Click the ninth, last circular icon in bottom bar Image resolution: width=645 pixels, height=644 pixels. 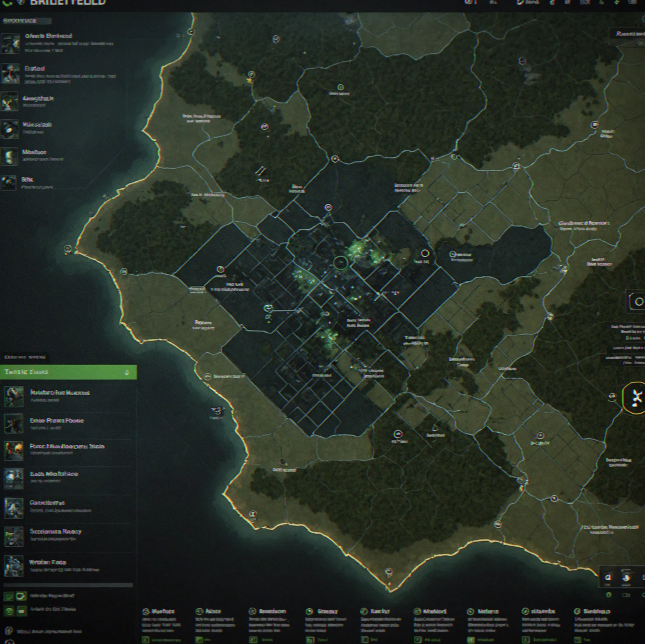577,611
